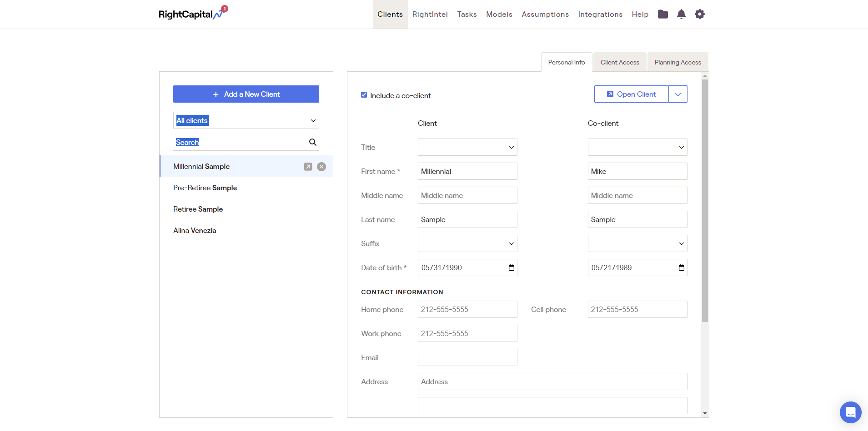Open the notifications bell
Viewport: 868px width, 431px height.
click(681, 14)
